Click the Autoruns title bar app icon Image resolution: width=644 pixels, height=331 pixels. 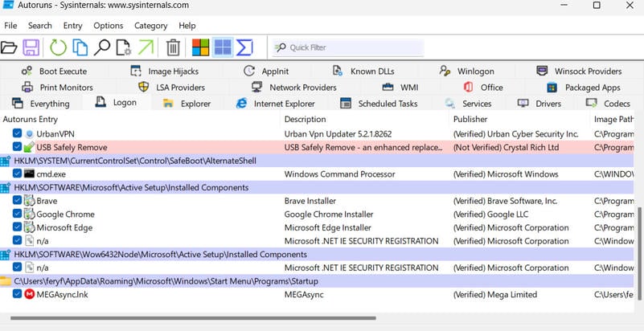8,5
